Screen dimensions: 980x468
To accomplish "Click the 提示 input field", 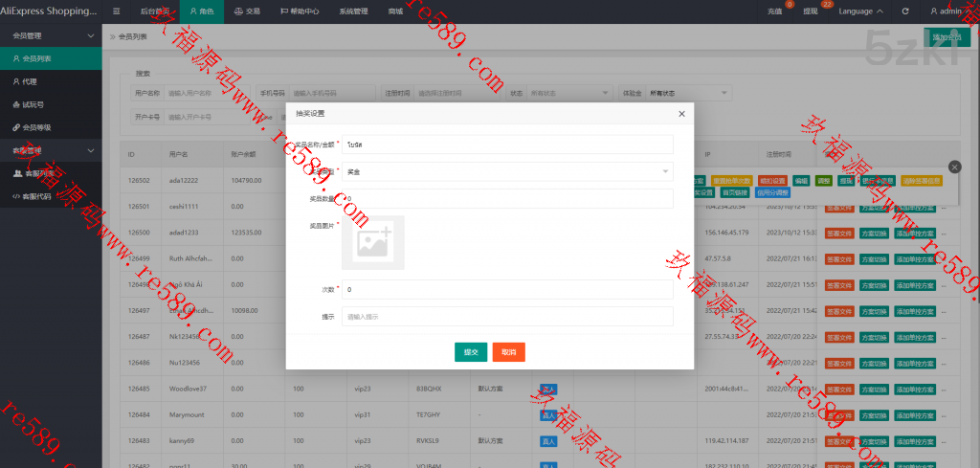I will click(507, 317).
